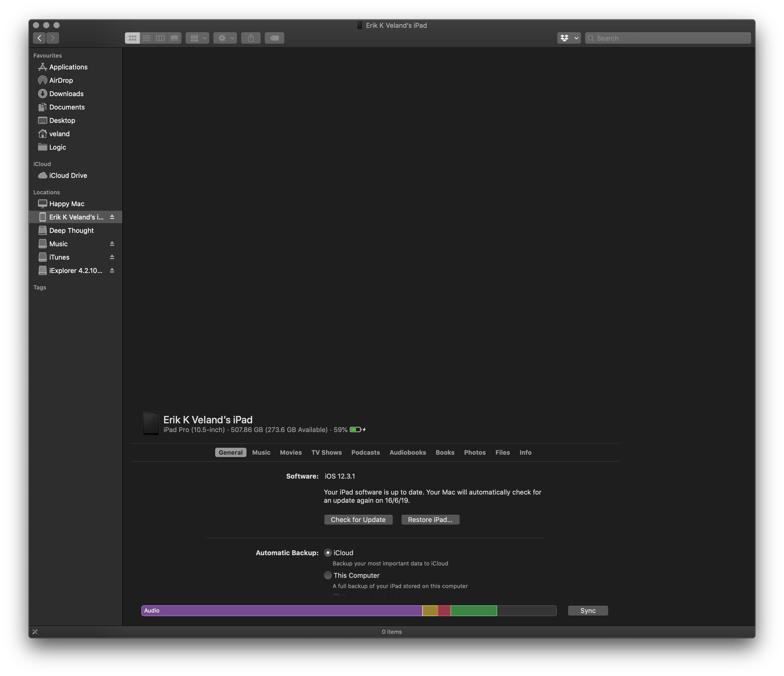
Task: Click the 0 items status text
Action: pos(392,632)
